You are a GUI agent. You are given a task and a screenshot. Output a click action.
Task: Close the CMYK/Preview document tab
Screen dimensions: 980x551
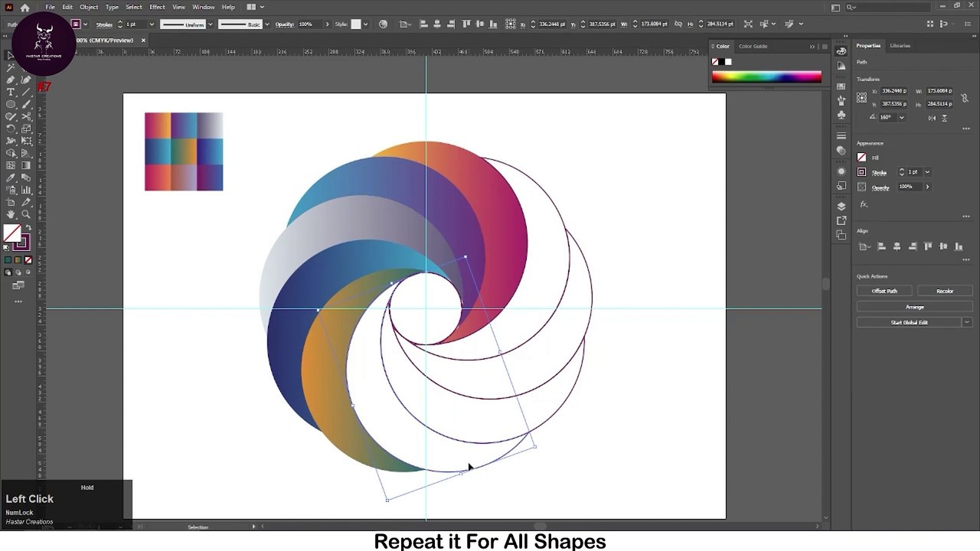(x=142, y=40)
